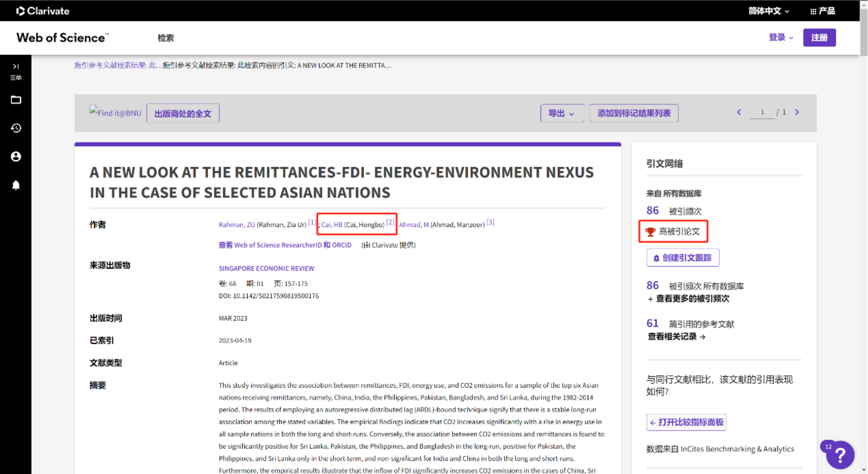Open the folder icon in sidebar
The width and height of the screenshot is (868, 474).
click(16, 100)
